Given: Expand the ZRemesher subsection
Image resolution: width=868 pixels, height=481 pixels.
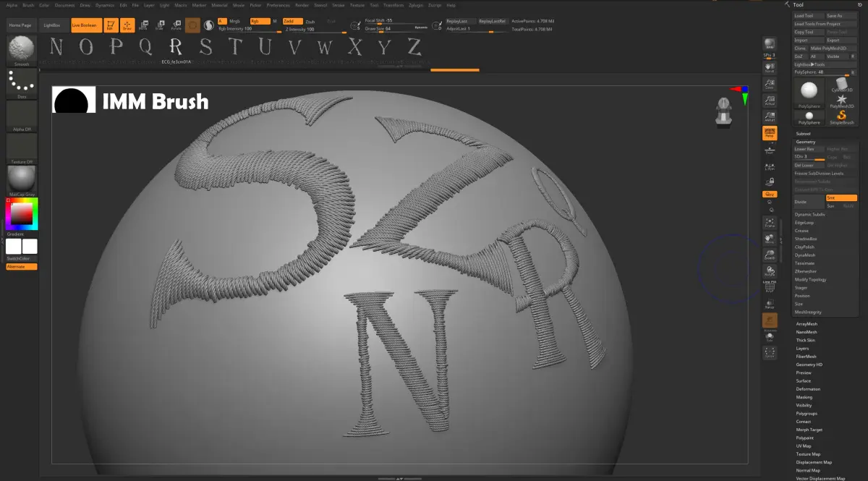Looking at the screenshot, I should [805, 271].
